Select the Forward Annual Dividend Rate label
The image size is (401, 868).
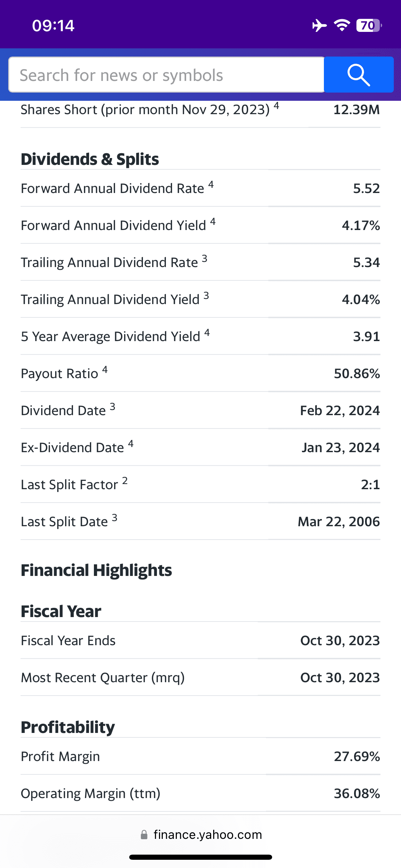pyautogui.click(x=112, y=189)
